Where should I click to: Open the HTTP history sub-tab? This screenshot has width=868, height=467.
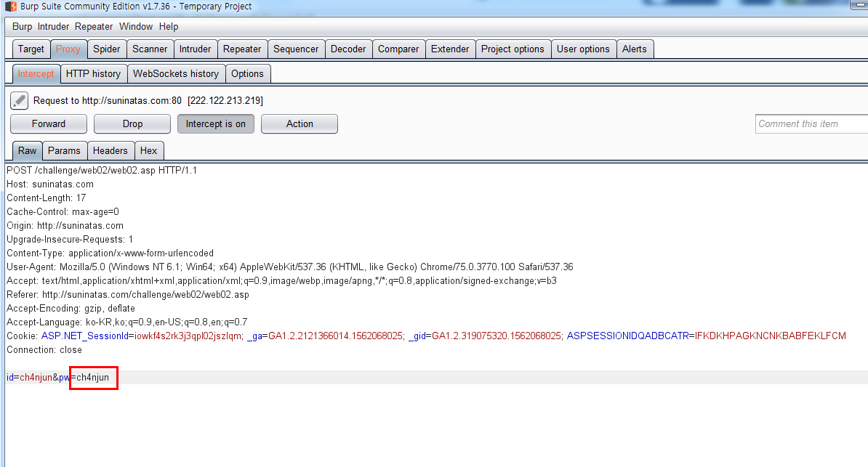point(93,73)
